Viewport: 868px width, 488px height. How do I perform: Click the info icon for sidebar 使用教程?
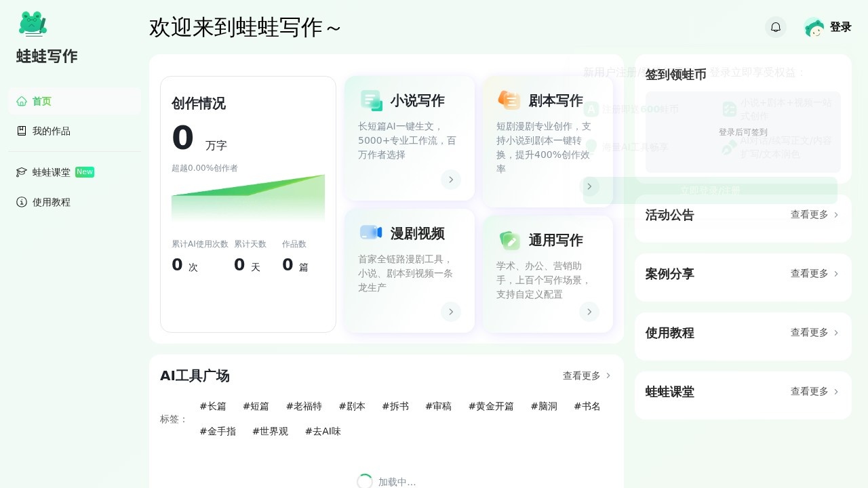click(22, 202)
